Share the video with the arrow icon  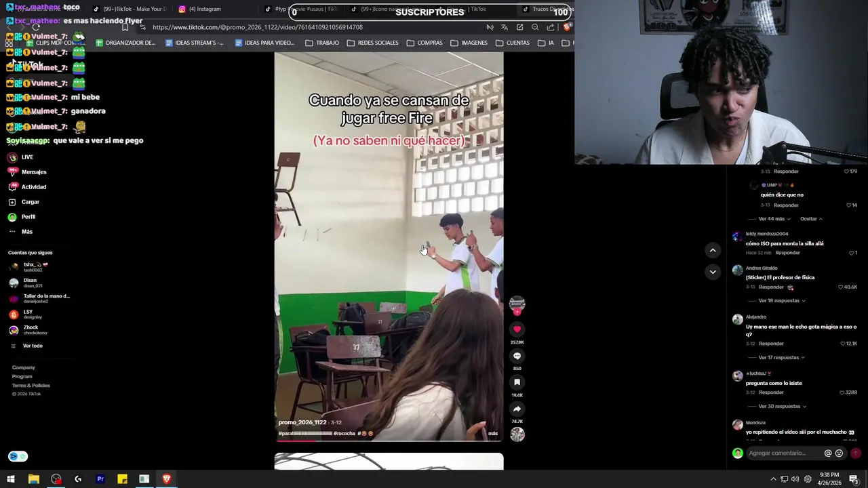click(517, 409)
